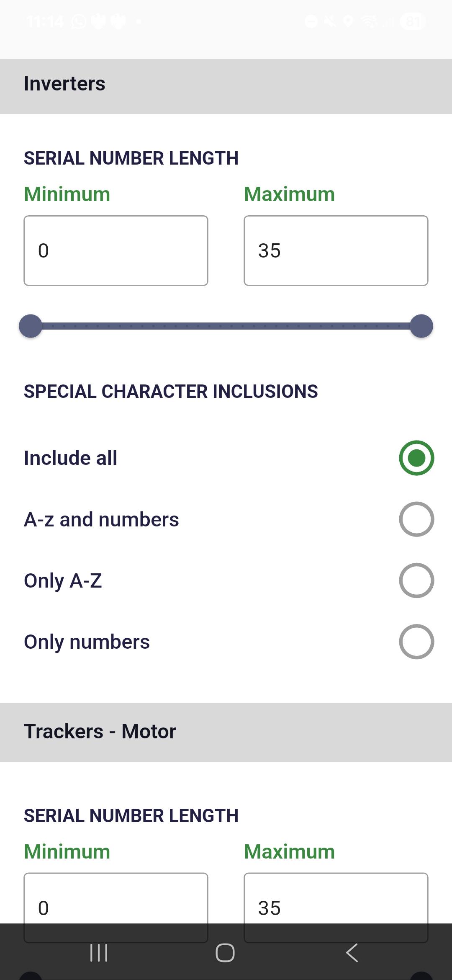This screenshot has height=980, width=452.
Task: Enable the Only numbers option
Action: (416, 642)
